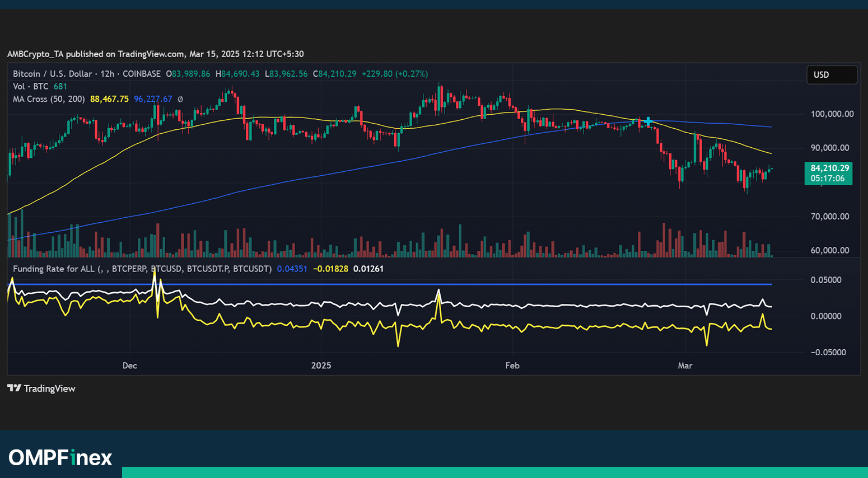Click the 2025 label on the time axis
868x478 pixels.
click(321, 366)
